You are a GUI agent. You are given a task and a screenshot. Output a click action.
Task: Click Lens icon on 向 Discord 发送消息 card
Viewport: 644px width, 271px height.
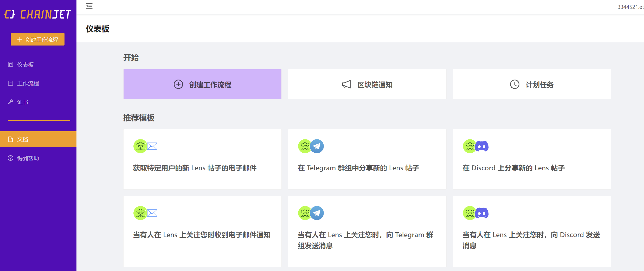coord(469,213)
